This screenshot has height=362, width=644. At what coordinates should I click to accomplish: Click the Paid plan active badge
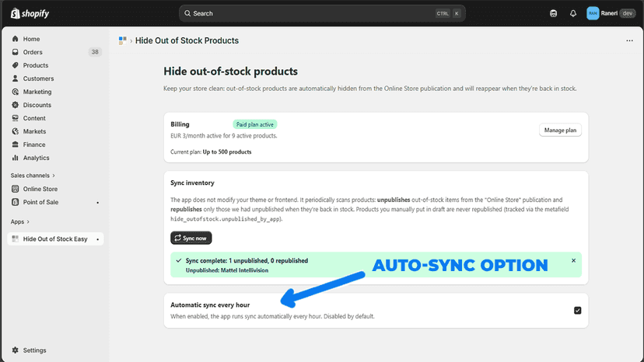(254, 124)
